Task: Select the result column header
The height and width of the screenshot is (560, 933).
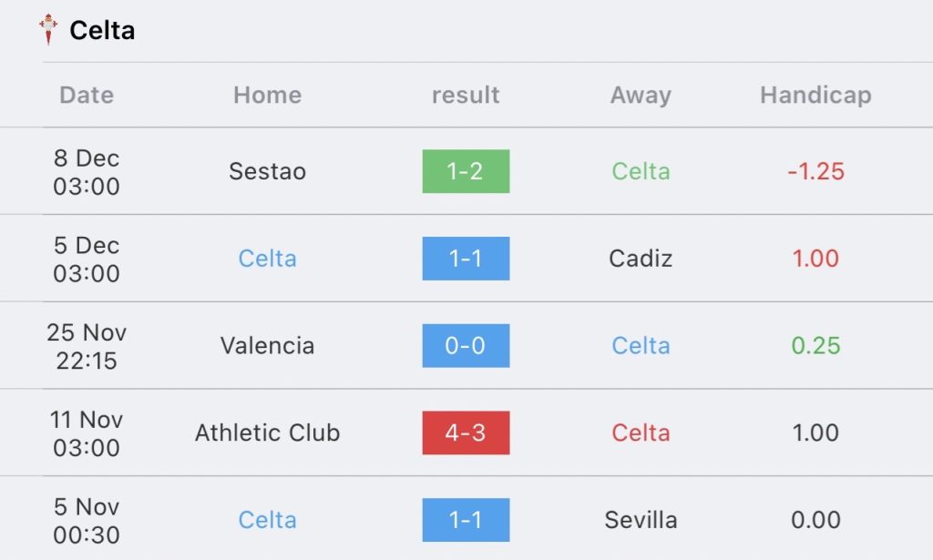Action: 466,95
